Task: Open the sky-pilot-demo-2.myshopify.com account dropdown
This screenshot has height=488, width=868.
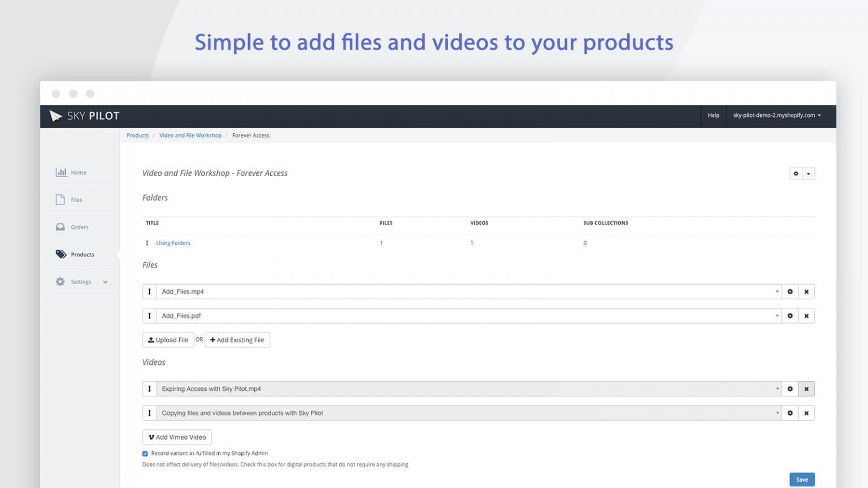Action: pyautogui.click(x=776, y=115)
